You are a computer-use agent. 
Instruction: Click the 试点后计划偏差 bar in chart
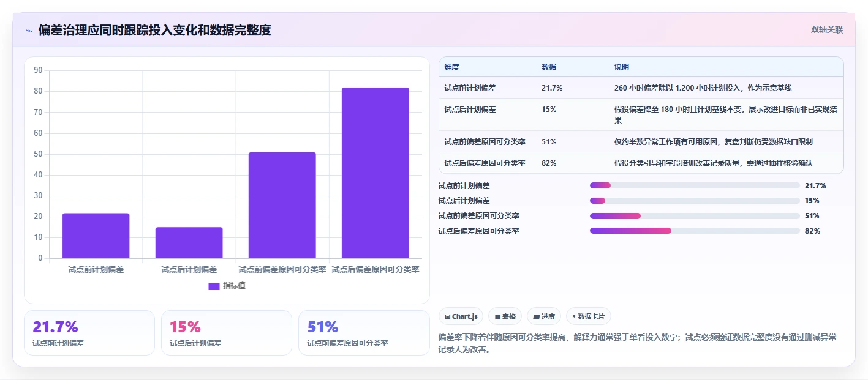click(189, 242)
